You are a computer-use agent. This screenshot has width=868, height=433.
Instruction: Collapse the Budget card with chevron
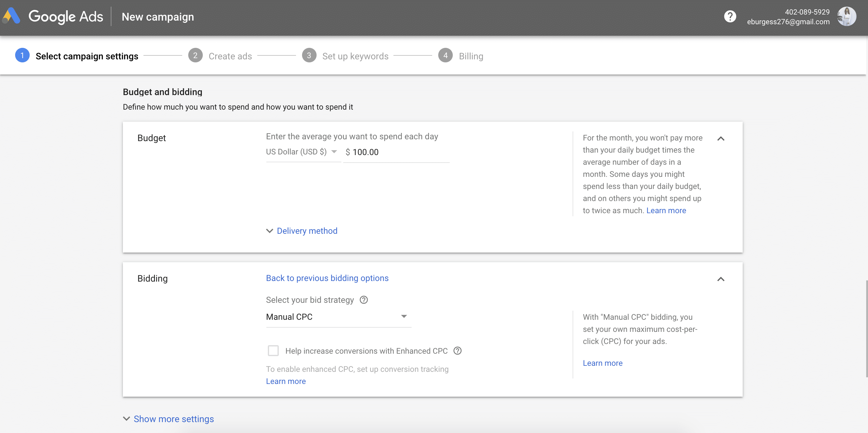[721, 139]
